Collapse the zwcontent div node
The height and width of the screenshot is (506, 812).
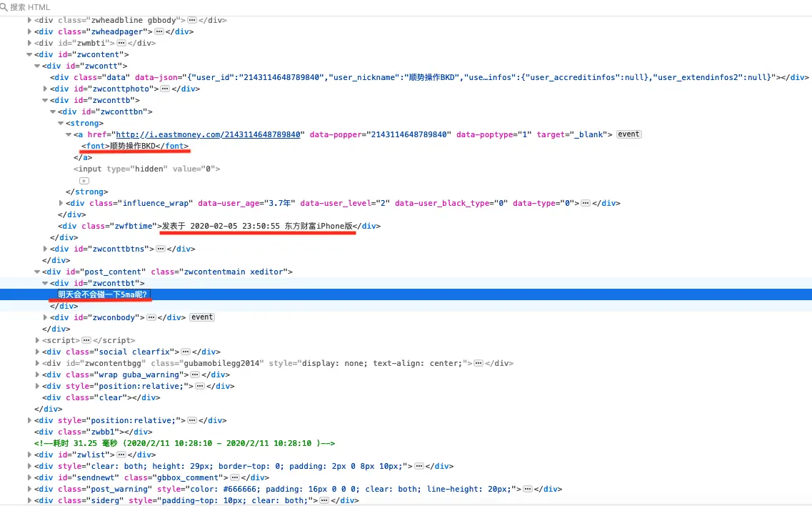29,54
